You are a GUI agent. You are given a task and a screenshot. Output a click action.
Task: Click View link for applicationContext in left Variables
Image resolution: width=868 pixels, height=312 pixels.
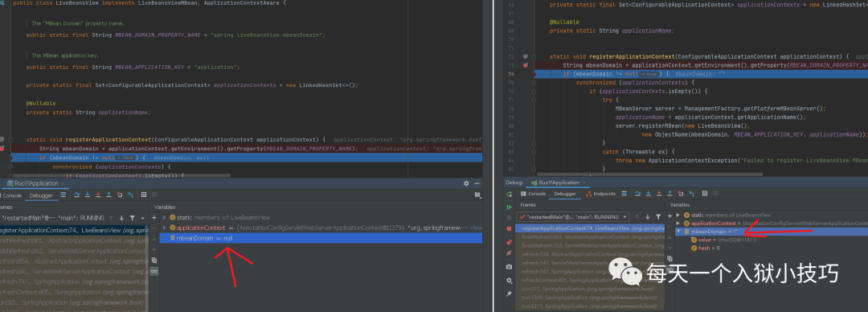pyautogui.click(x=476, y=228)
